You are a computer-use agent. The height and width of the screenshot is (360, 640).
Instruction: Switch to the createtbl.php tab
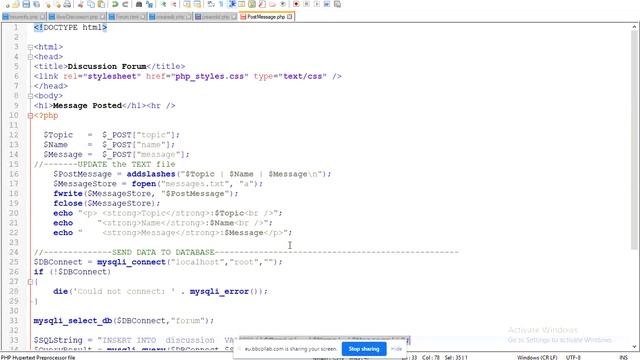pos(216,17)
